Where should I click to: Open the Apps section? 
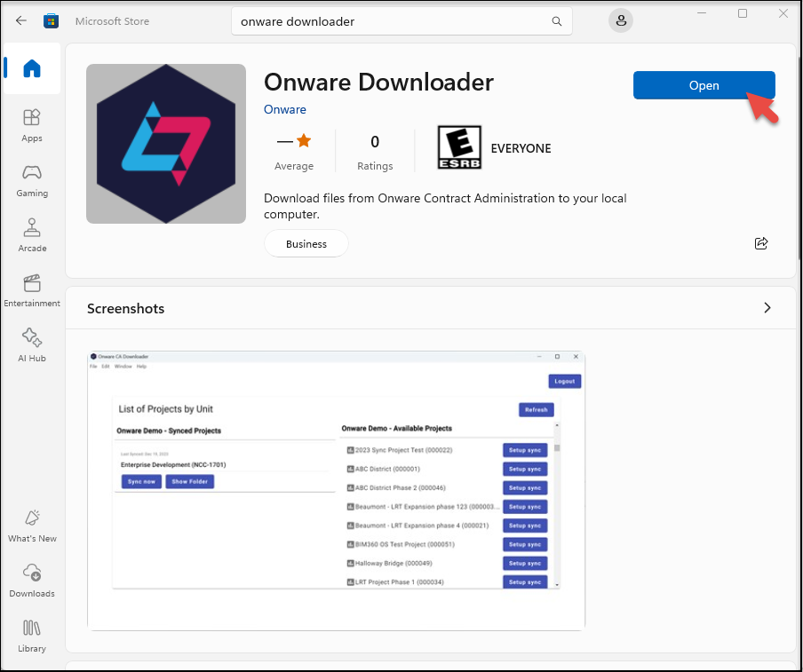click(x=32, y=125)
